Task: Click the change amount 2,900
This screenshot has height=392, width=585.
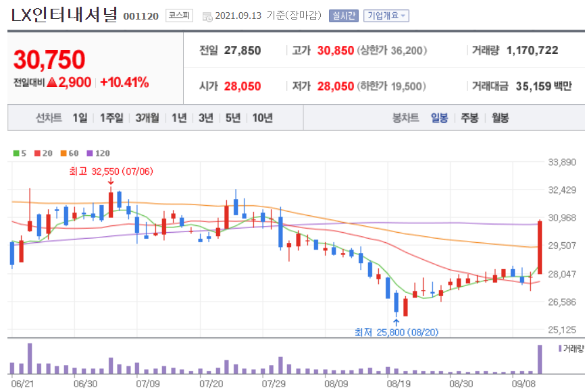Action: tap(74, 82)
